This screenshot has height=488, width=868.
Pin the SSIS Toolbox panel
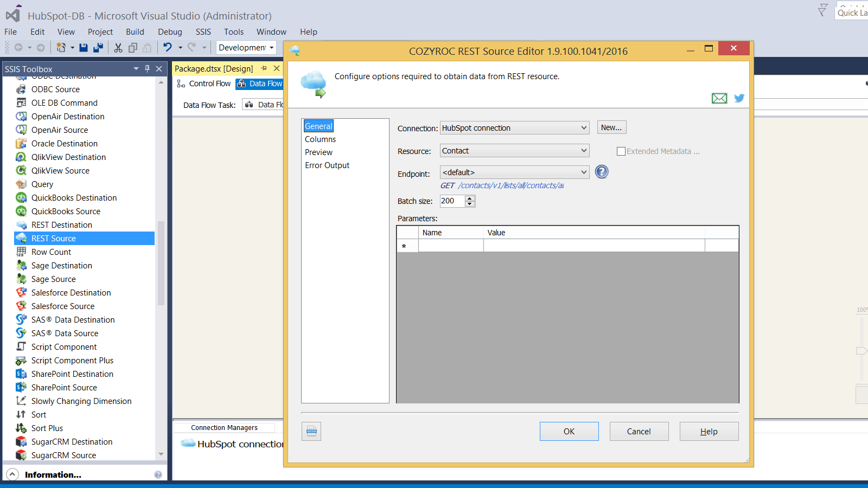point(147,69)
